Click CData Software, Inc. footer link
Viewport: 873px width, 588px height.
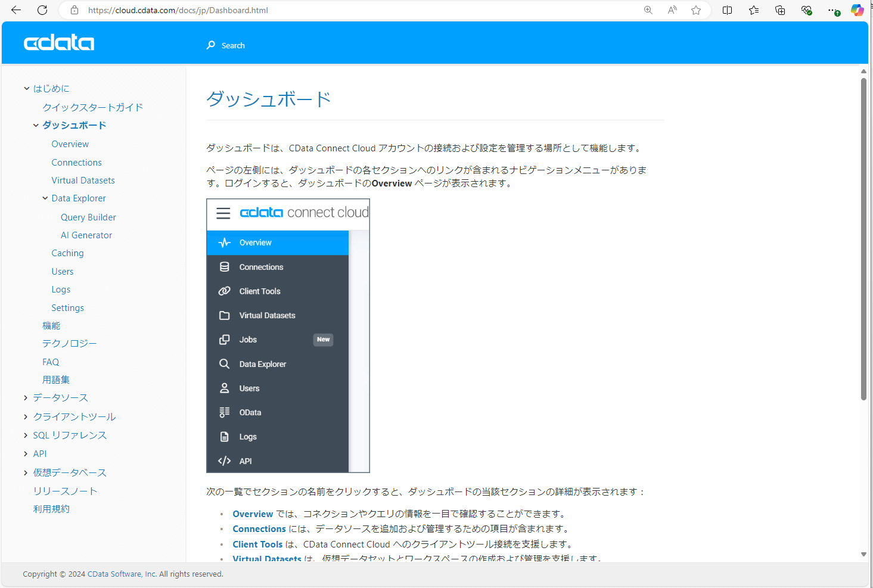[x=122, y=574]
